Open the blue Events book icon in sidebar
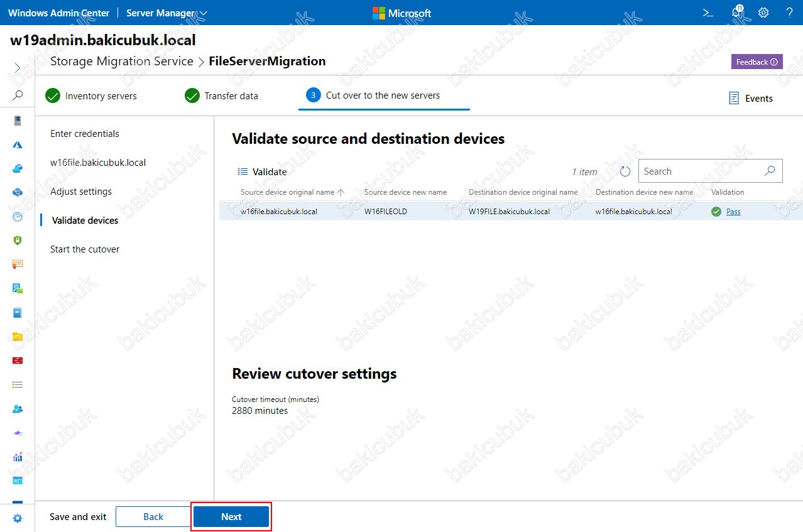Screen dimensions: 803x532 pos(18,312)
